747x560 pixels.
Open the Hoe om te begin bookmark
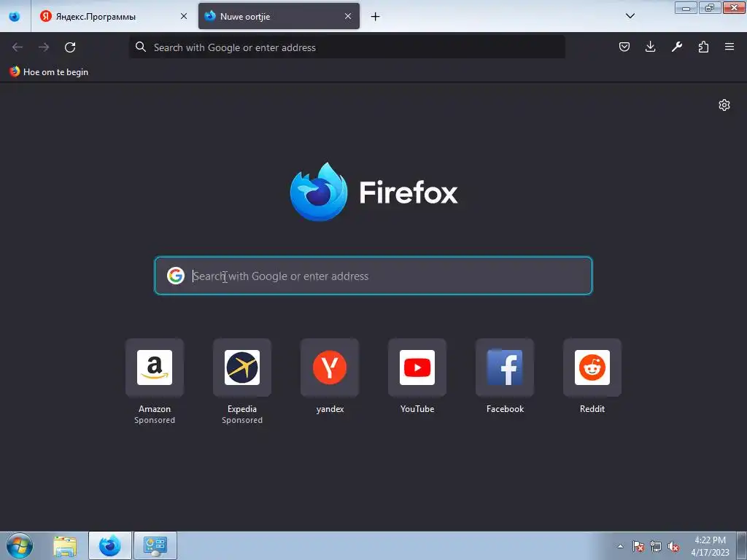(x=49, y=72)
